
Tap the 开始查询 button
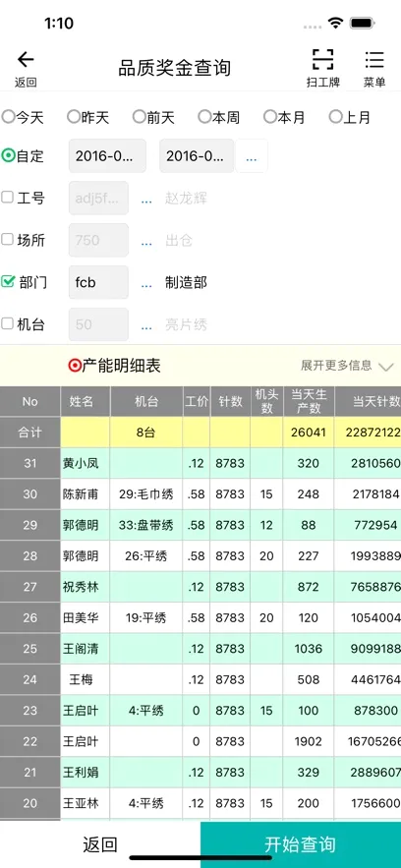pyautogui.click(x=301, y=844)
